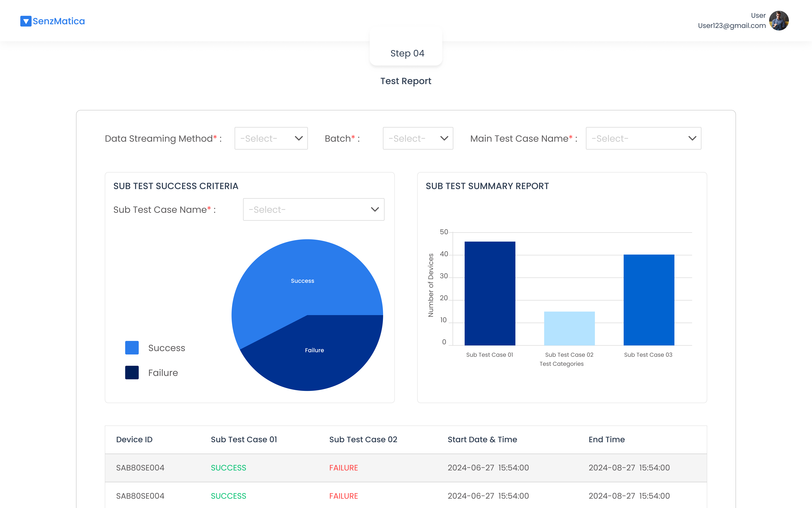Click the Failure legend color swatch

pyautogui.click(x=132, y=373)
